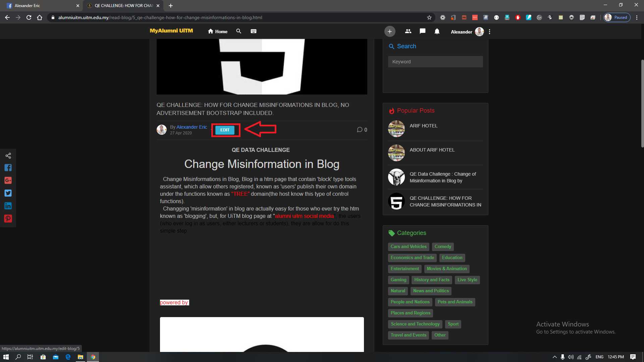Open author link Alexander Eric

(192, 127)
